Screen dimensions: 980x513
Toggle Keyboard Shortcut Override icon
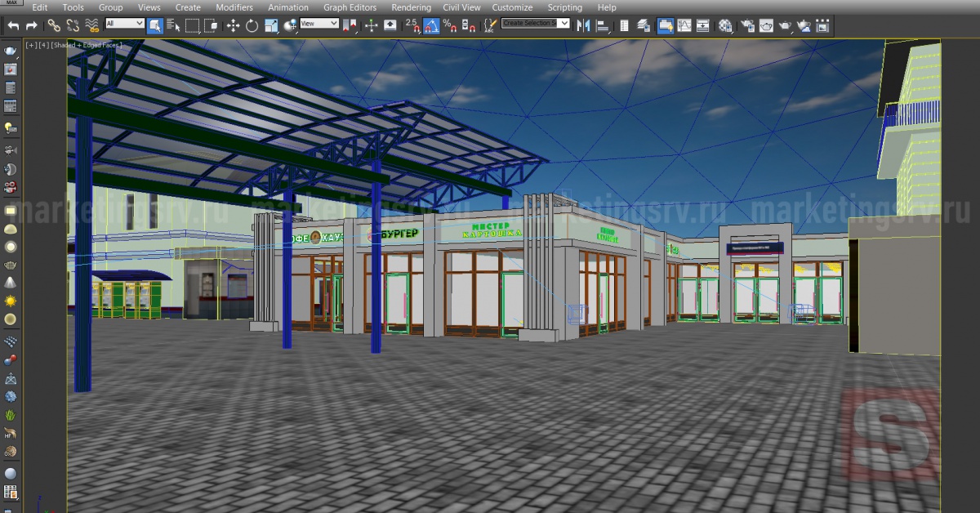pos(390,25)
